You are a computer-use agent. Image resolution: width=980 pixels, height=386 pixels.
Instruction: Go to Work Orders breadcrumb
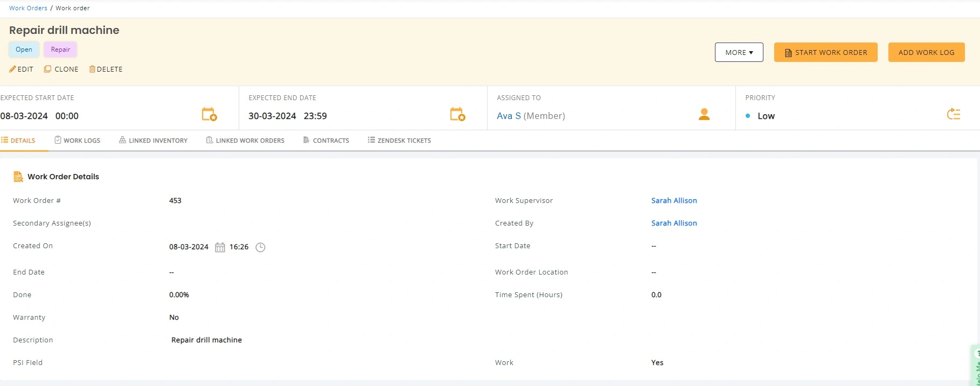28,8
